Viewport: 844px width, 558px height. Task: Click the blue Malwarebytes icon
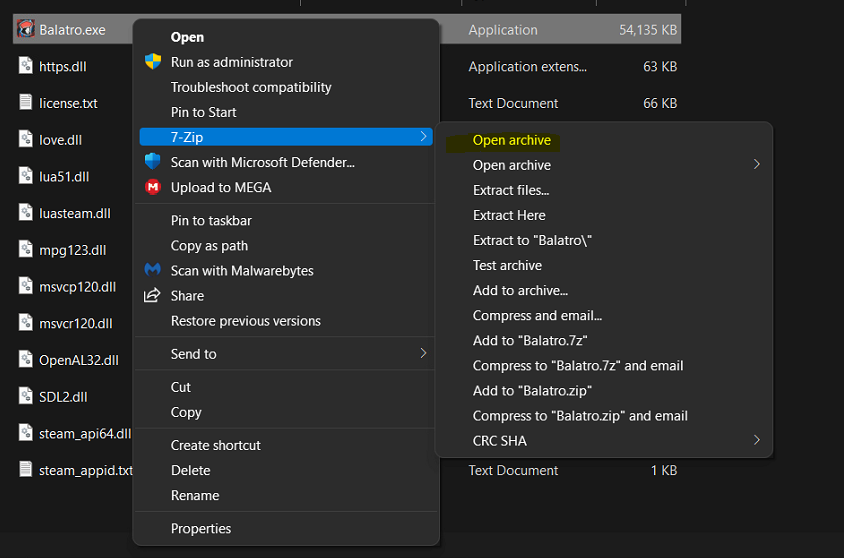coord(153,270)
